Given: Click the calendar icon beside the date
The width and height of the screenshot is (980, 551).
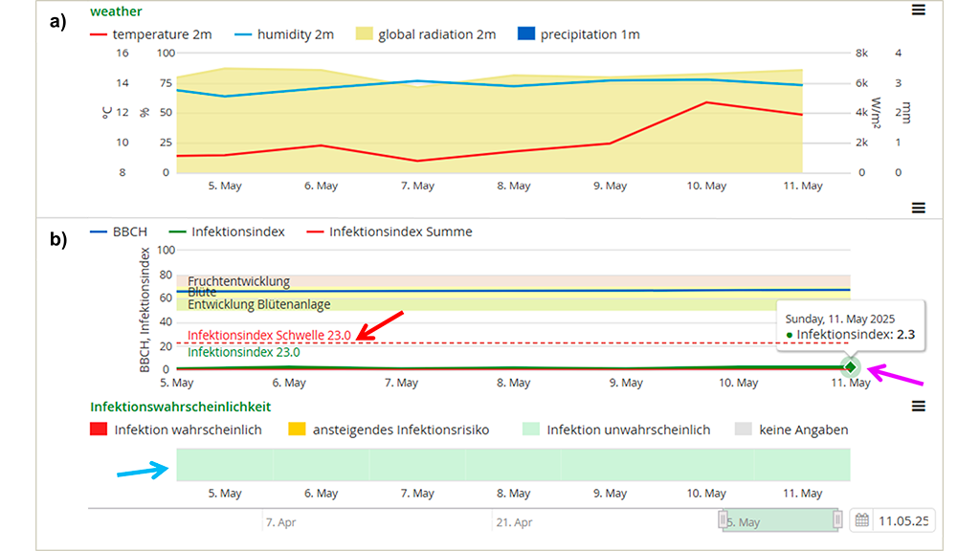Looking at the screenshot, I should (862, 520).
